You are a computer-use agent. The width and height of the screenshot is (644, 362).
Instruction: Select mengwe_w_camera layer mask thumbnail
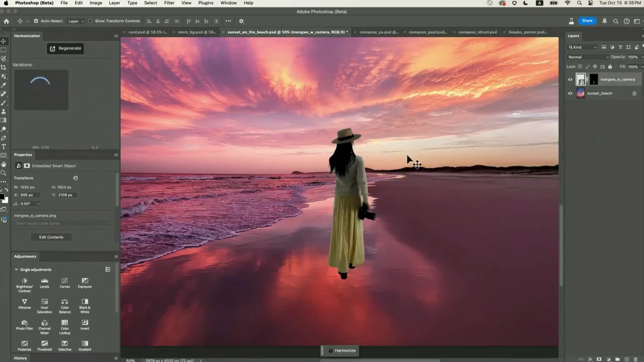pyautogui.click(x=594, y=79)
